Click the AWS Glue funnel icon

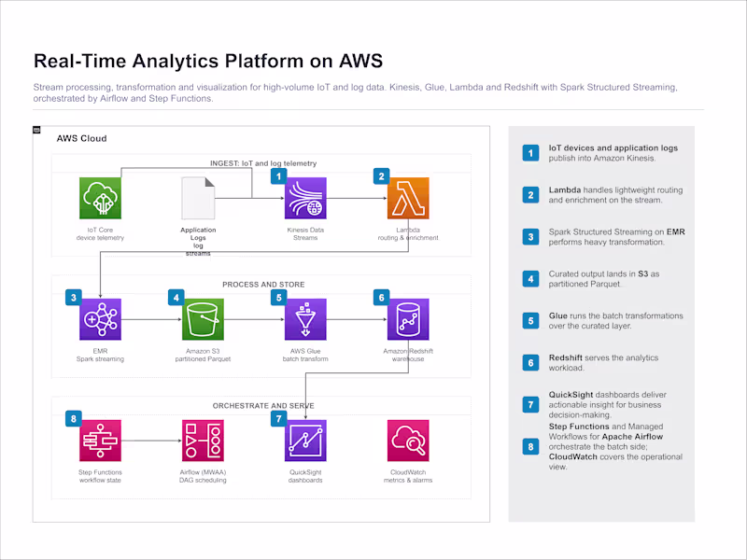tap(305, 319)
